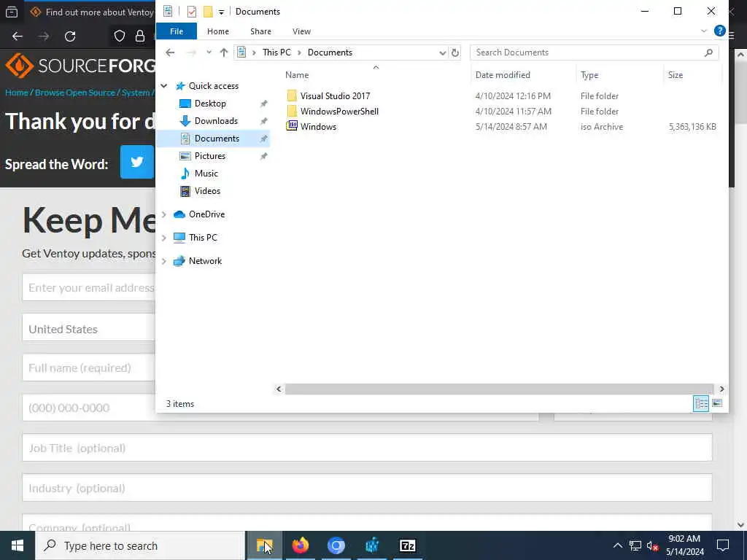The image size is (747, 560).
Task: Click the search magnifier in Explorer
Action: 709,52
